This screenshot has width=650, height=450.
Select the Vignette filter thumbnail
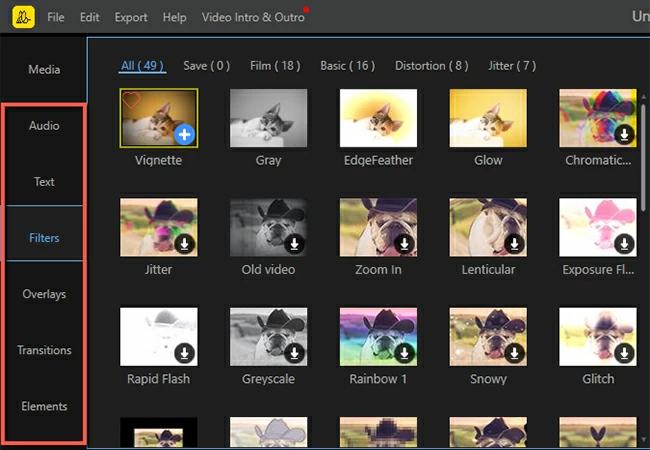pyautogui.click(x=159, y=118)
